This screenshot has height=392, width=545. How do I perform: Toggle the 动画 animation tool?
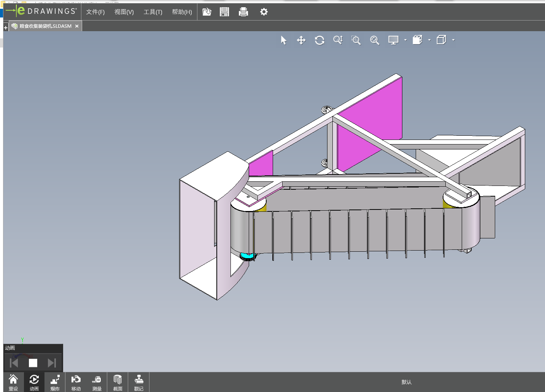click(x=34, y=382)
